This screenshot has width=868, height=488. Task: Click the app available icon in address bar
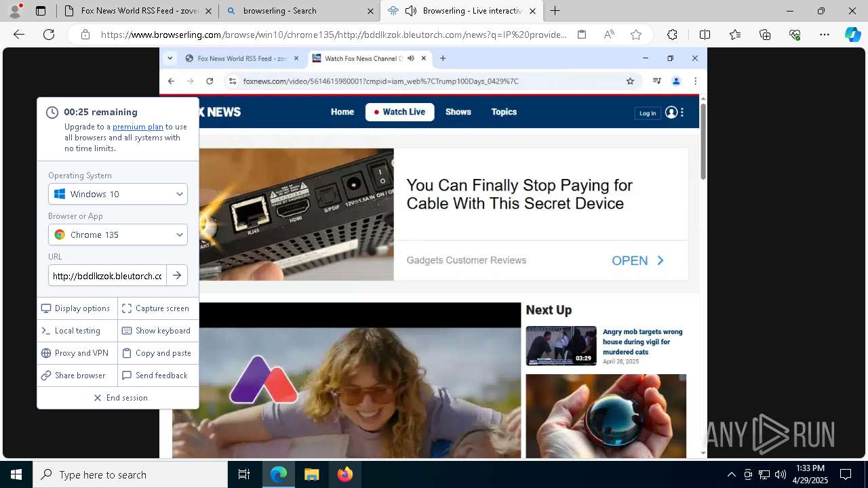tap(582, 35)
